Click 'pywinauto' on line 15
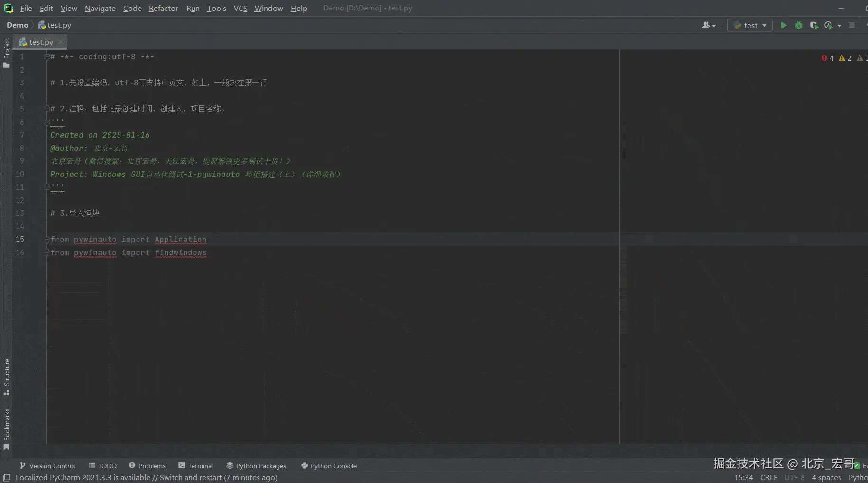 pos(95,240)
